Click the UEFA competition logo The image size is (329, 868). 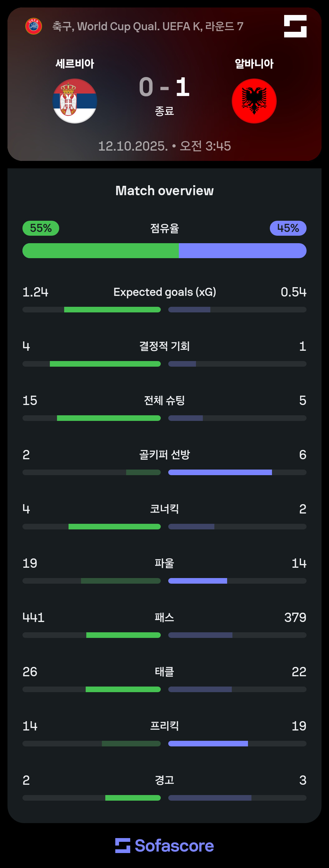click(x=34, y=26)
